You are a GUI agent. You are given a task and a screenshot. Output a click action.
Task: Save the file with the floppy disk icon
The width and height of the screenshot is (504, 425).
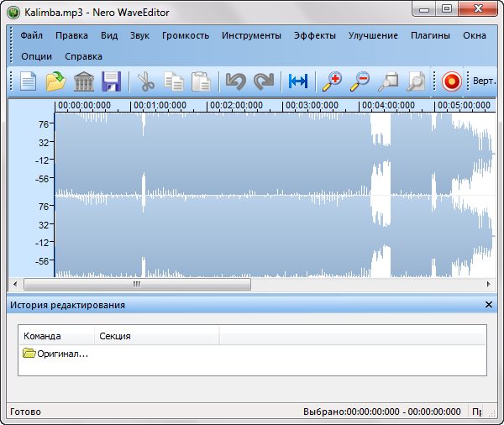coord(112,81)
